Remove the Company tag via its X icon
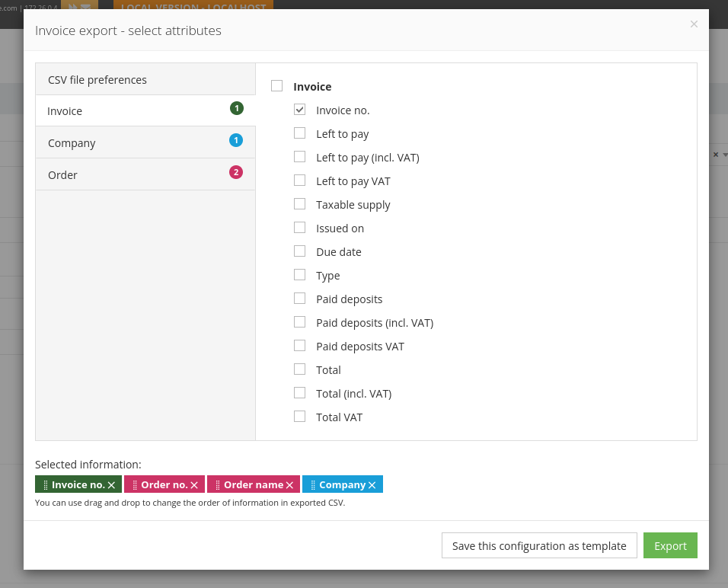Viewport: 728px width, 588px height. tap(371, 484)
